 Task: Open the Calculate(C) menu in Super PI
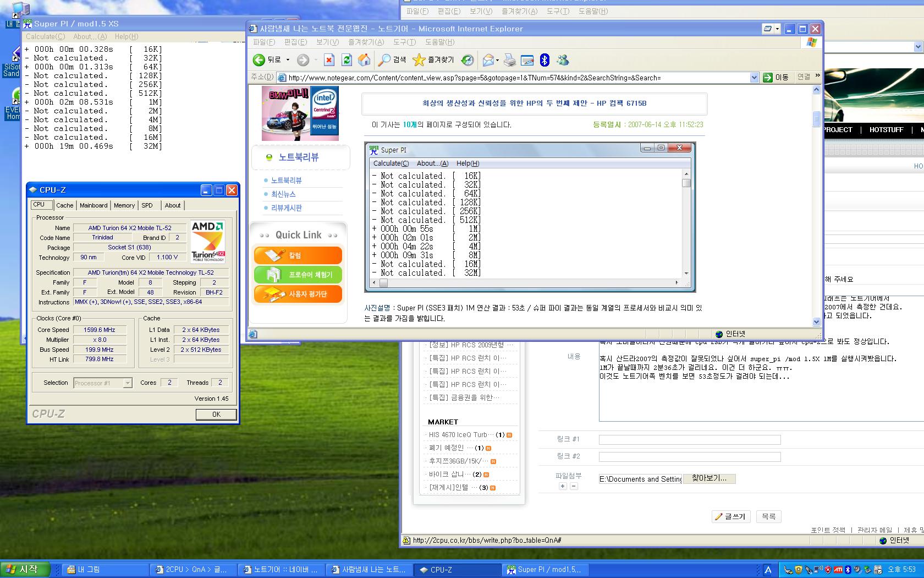[x=45, y=36]
